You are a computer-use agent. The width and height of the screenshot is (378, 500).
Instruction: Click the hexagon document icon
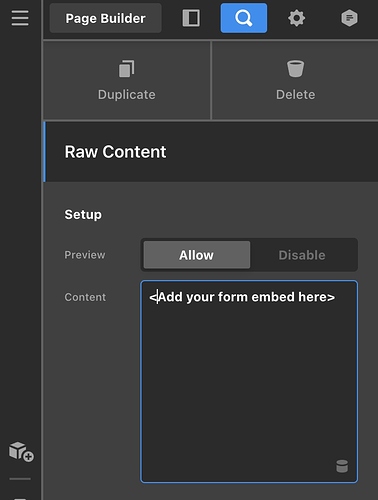pyautogui.click(x=349, y=18)
